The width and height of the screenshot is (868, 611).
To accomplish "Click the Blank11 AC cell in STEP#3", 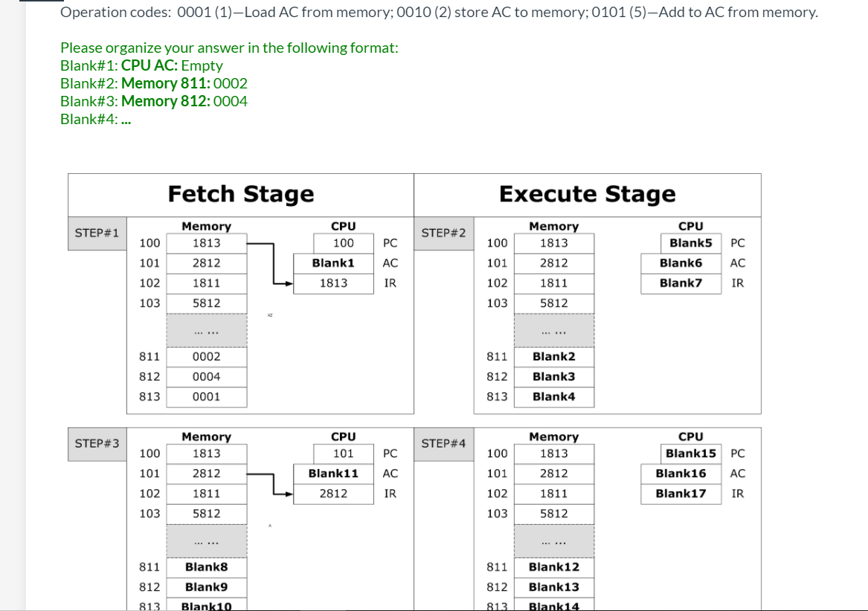I will (333, 473).
